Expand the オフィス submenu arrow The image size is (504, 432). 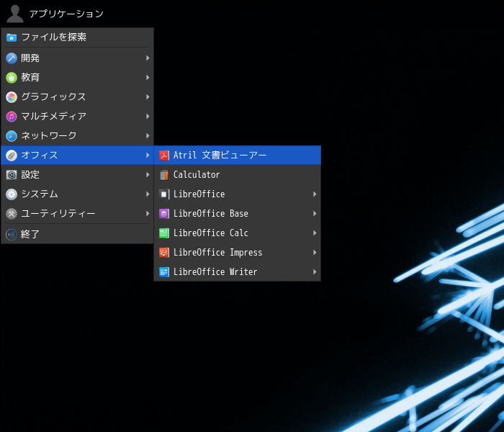(148, 156)
